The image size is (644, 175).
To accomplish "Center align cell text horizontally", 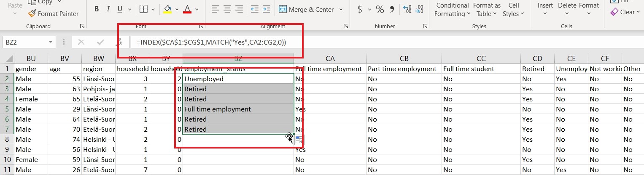I will point(227,9).
